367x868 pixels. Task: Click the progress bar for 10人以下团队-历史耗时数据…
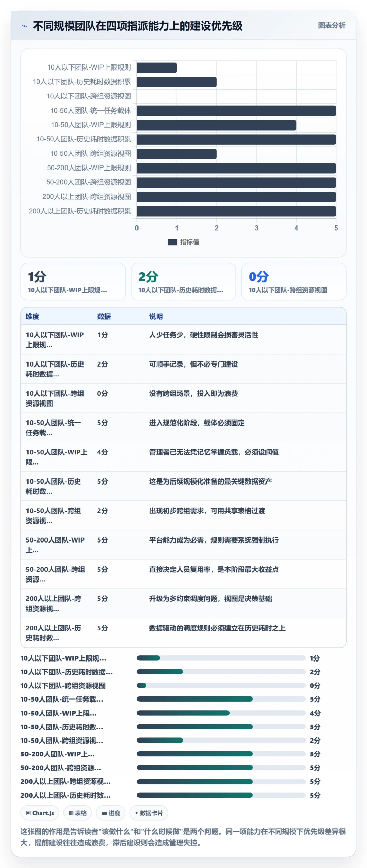tap(221, 672)
